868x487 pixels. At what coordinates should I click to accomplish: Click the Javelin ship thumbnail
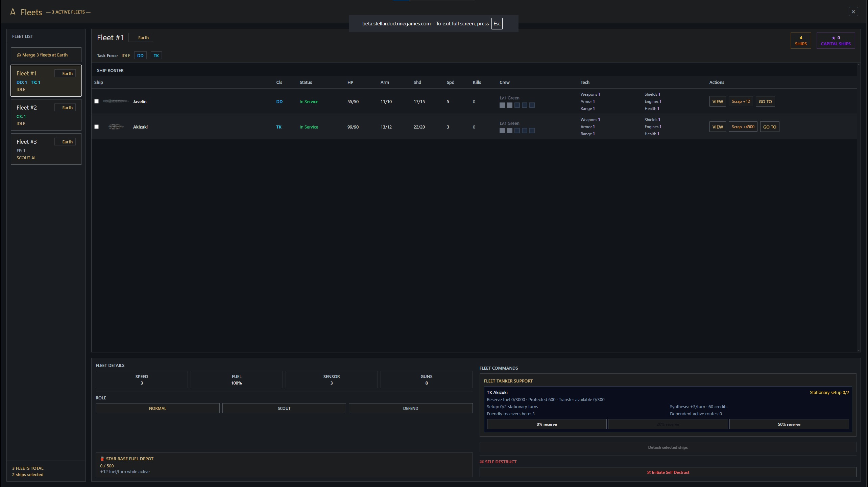coord(116,101)
